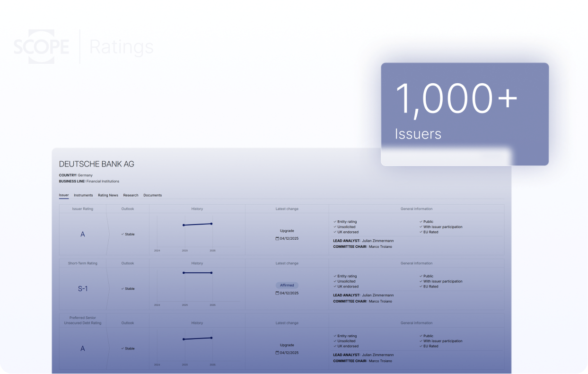Click the Affirmed badge
588x374 pixels.
(x=287, y=285)
